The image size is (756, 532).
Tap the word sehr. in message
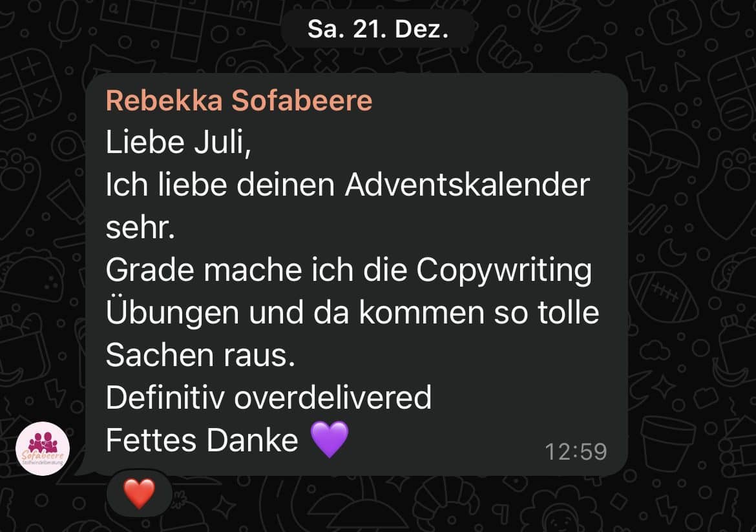coord(140,229)
